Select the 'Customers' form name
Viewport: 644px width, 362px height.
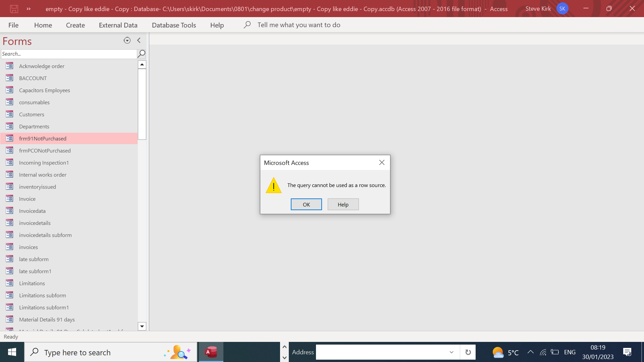pyautogui.click(x=32, y=114)
